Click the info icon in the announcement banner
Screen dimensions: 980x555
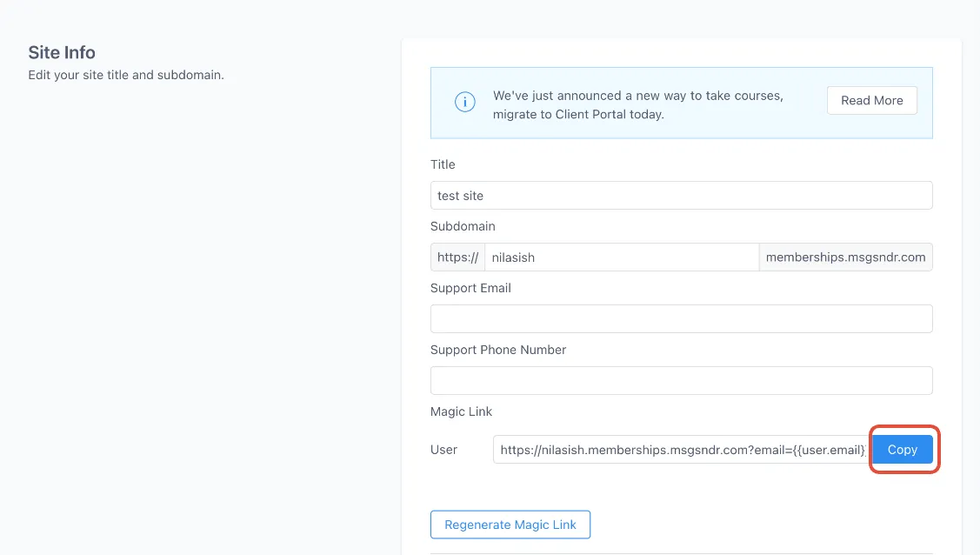pyautogui.click(x=464, y=102)
